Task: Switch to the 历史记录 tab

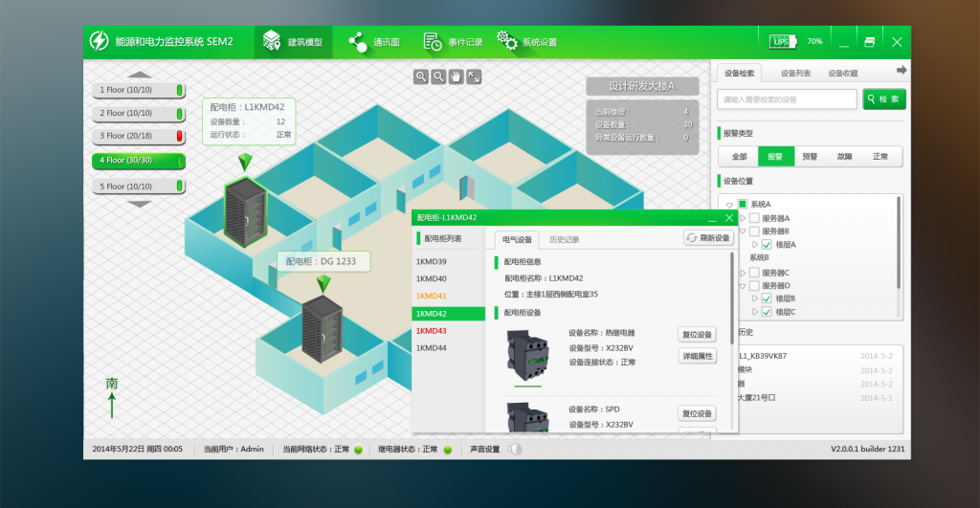Action: click(565, 239)
